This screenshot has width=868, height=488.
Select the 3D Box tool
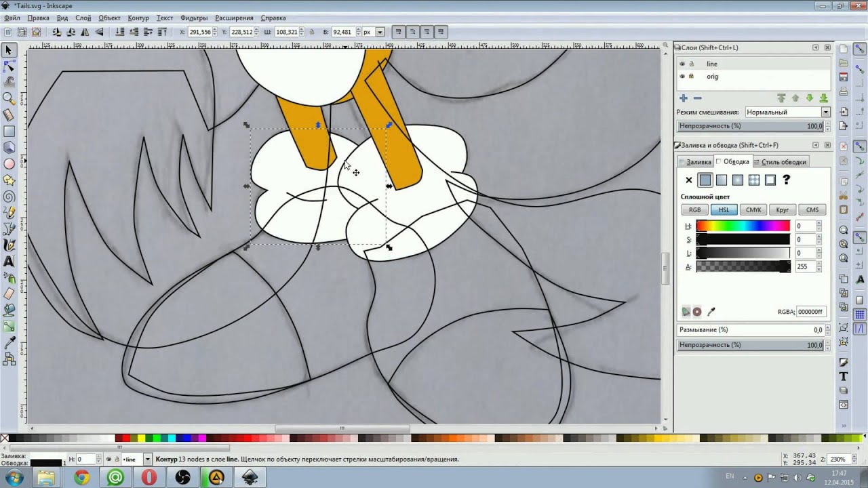(9, 147)
